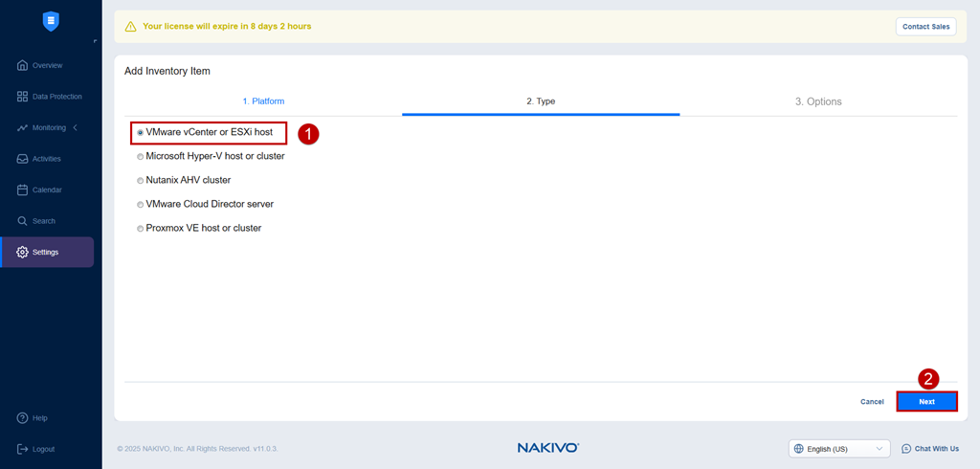Open the Overview home icon

click(23, 65)
